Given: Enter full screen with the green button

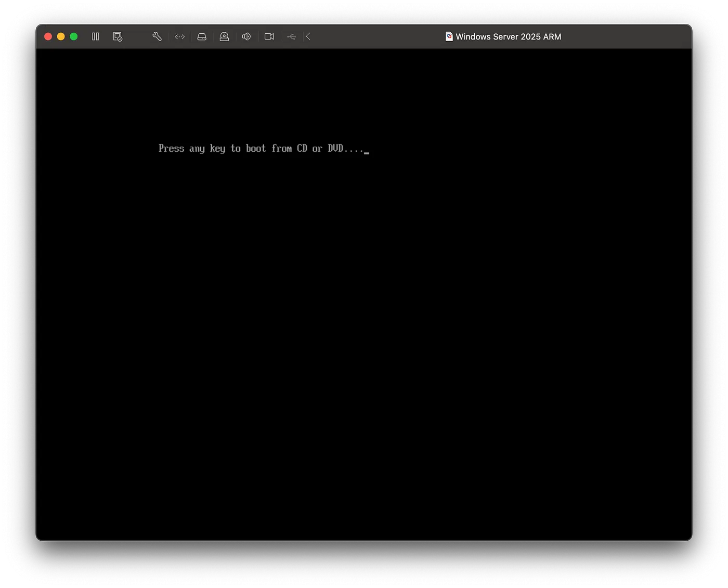Looking at the screenshot, I should [x=74, y=36].
